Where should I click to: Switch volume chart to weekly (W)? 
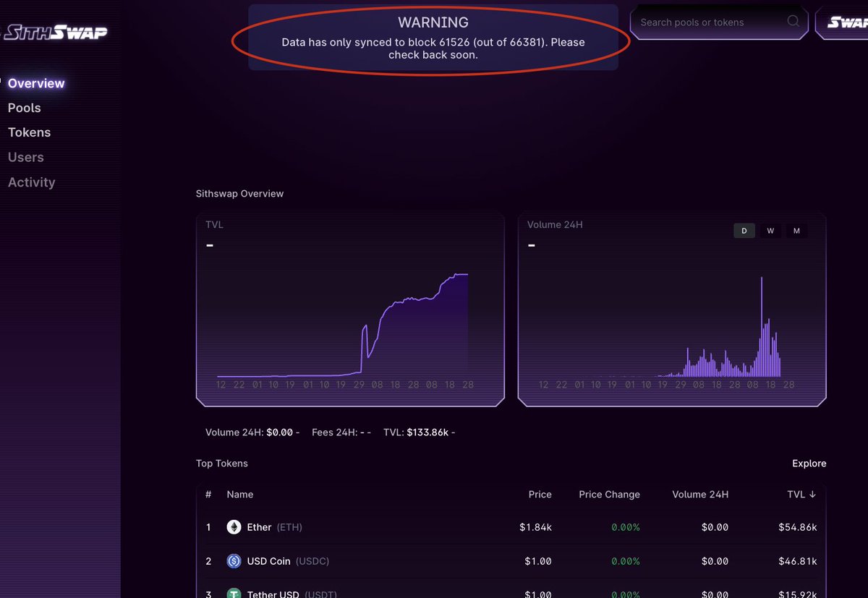tap(770, 231)
